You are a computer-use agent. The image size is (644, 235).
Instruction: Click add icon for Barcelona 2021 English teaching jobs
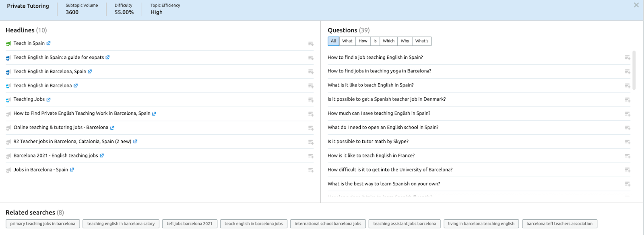coord(311,156)
